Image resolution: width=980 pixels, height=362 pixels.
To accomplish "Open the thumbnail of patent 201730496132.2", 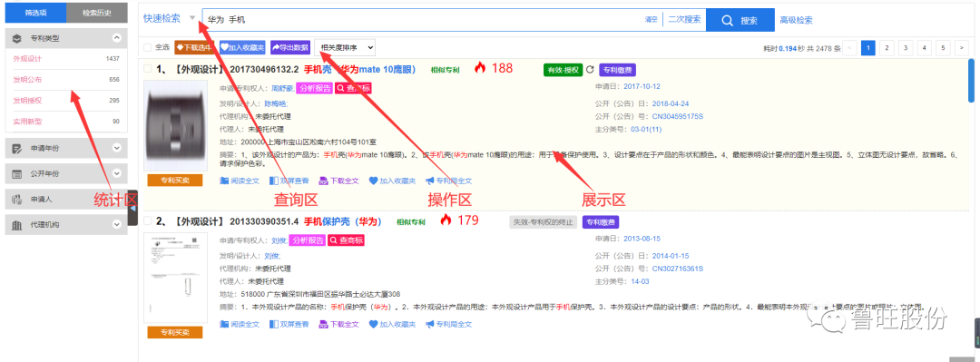I will pos(176,125).
